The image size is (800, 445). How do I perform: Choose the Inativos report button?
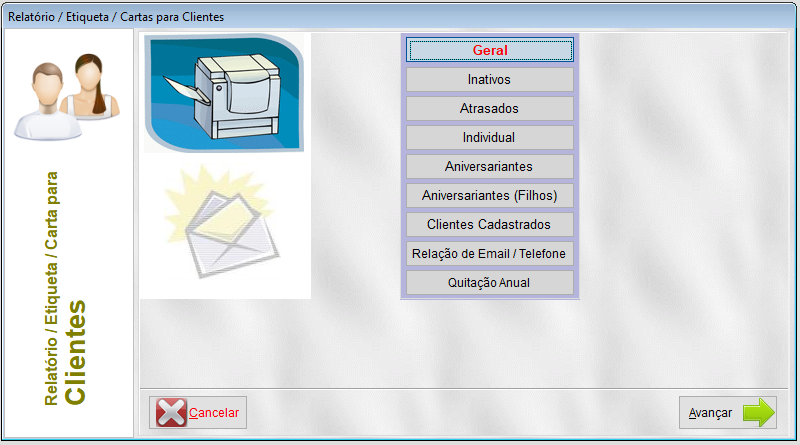tap(489, 80)
